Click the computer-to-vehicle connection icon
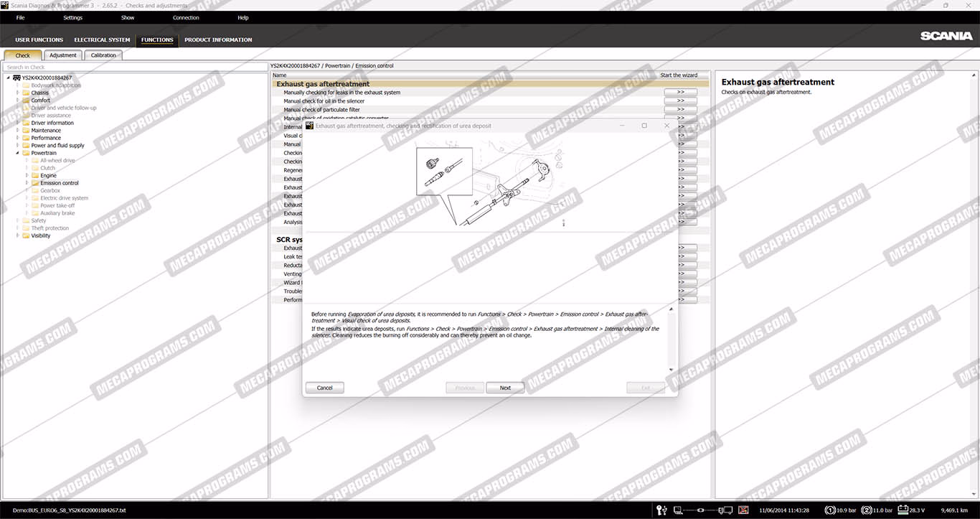 (703, 510)
